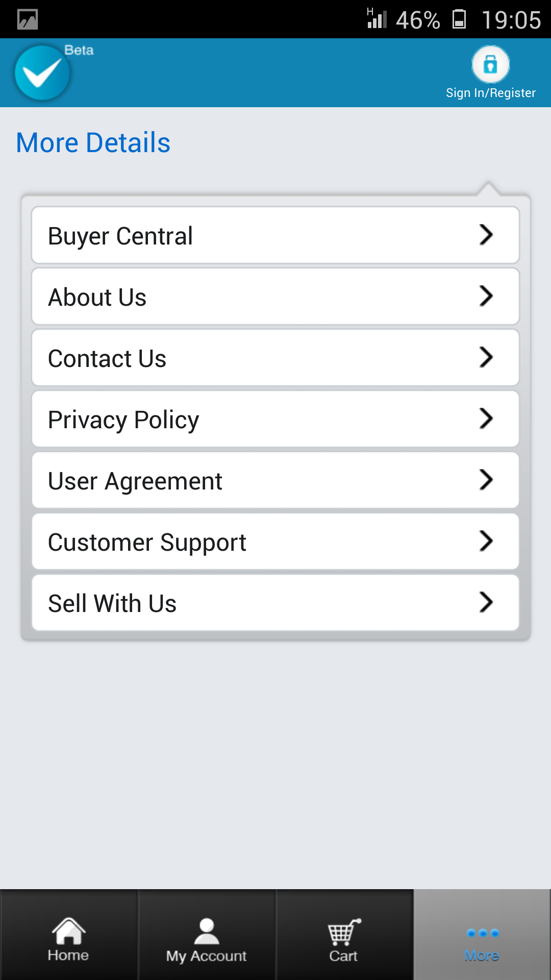Click the Sign In/Register text link
This screenshot has height=980, width=551.
pos(491,93)
